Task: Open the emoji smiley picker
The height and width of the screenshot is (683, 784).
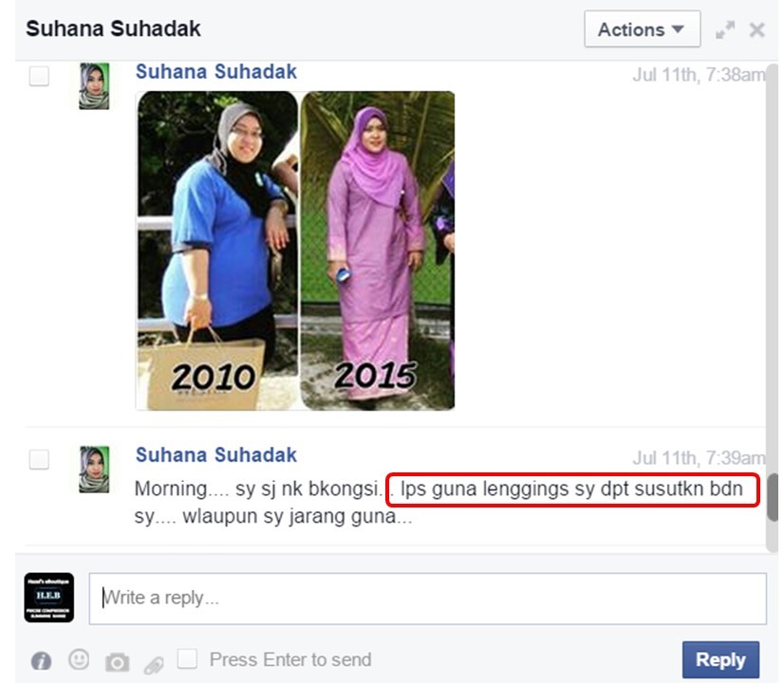Action: (79, 659)
